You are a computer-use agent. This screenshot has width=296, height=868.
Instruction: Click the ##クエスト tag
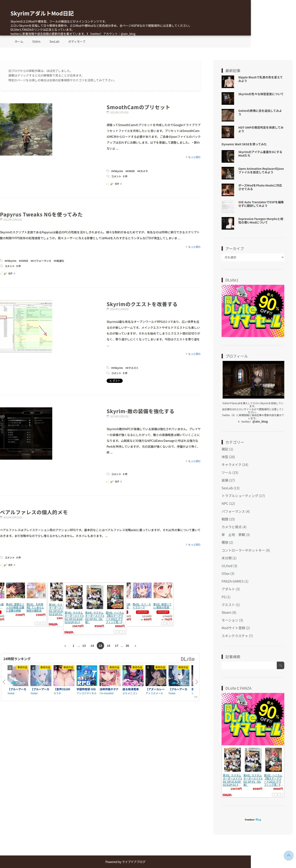click(x=132, y=368)
